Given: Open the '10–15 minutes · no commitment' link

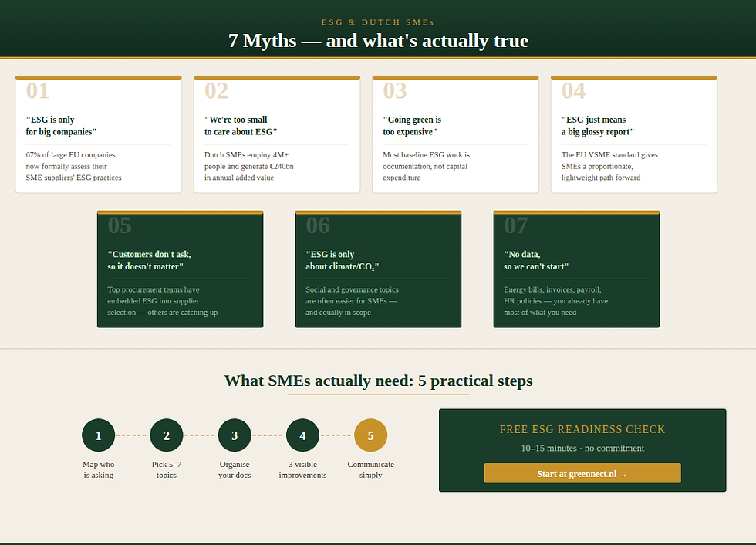Looking at the screenshot, I should click(x=582, y=448).
